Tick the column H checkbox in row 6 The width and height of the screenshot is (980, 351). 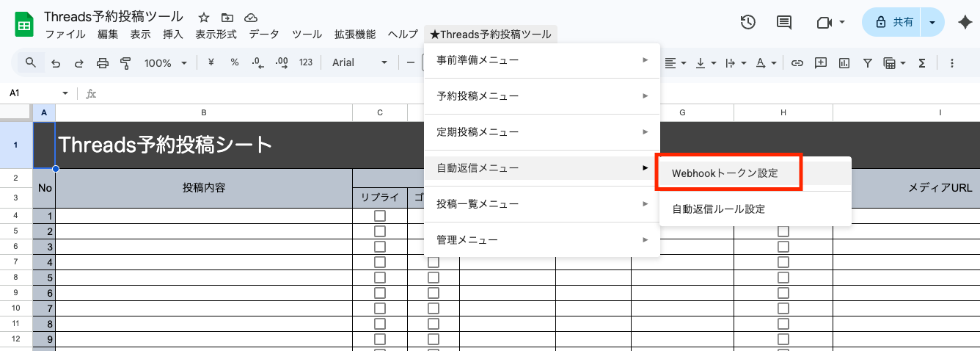783,293
